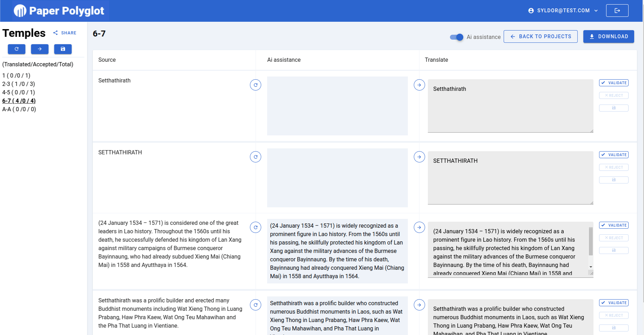
Task: Open the SYLDOR@TEST.COM account dropdown
Action: [x=563, y=11]
